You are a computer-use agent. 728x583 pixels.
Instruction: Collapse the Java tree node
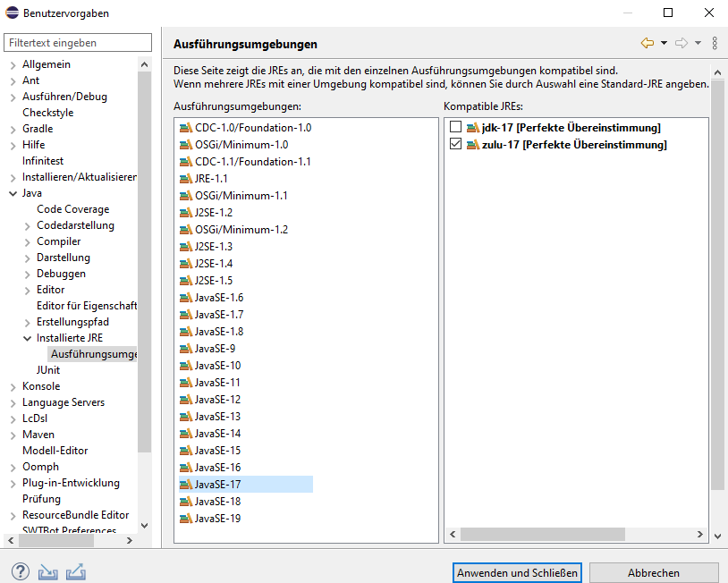(x=13, y=193)
